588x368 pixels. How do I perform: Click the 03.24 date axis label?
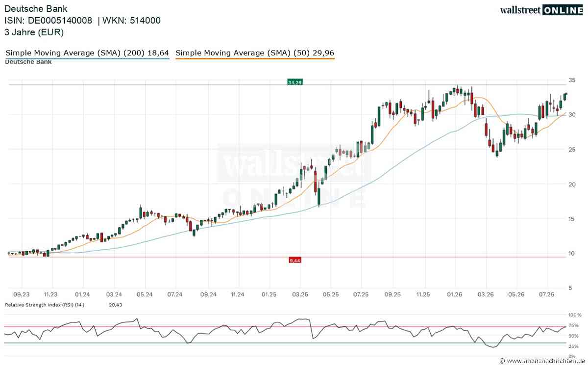(114, 294)
